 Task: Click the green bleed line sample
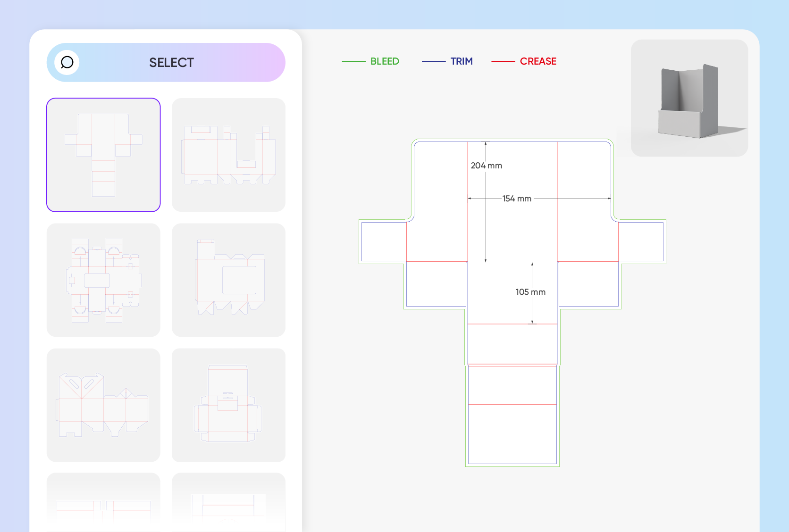(x=353, y=61)
